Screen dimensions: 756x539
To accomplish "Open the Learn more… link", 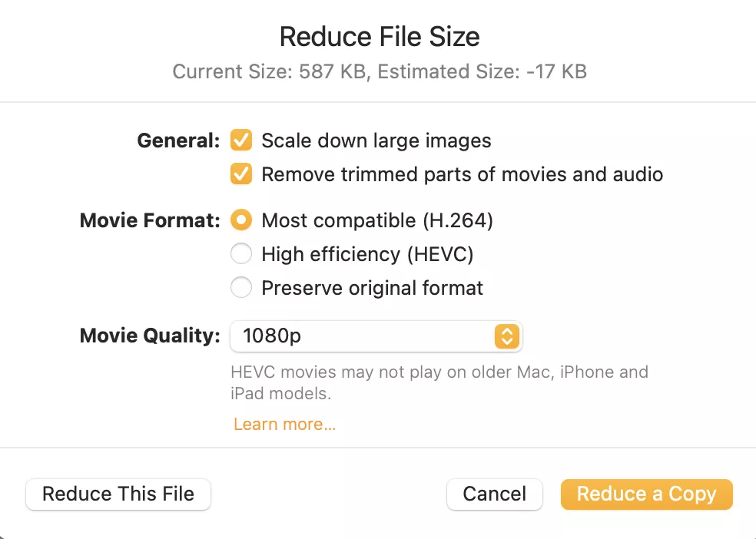I will point(284,424).
